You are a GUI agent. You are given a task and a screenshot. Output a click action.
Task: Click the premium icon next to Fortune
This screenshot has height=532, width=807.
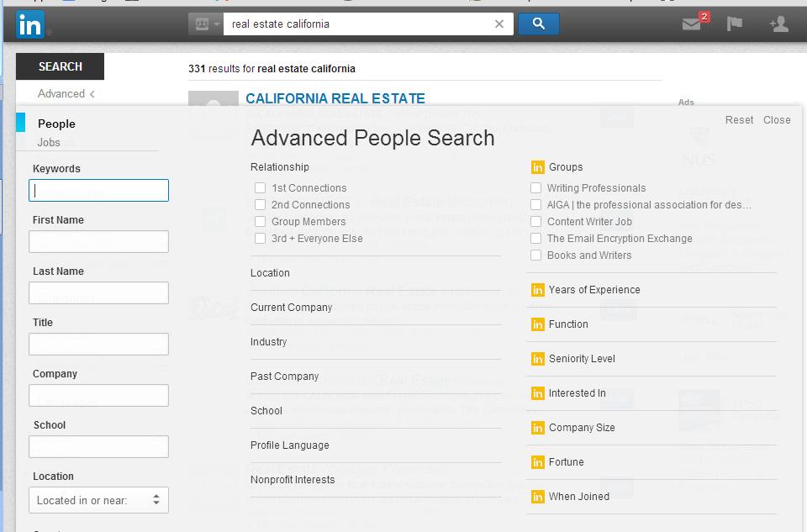[537, 462]
